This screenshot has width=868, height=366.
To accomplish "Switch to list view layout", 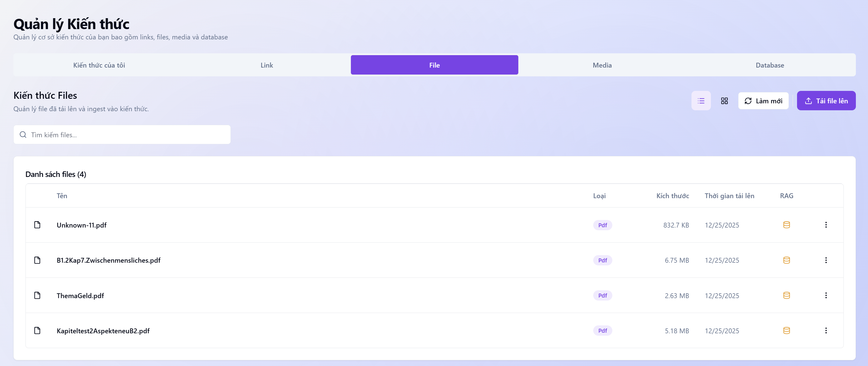I will [701, 101].
